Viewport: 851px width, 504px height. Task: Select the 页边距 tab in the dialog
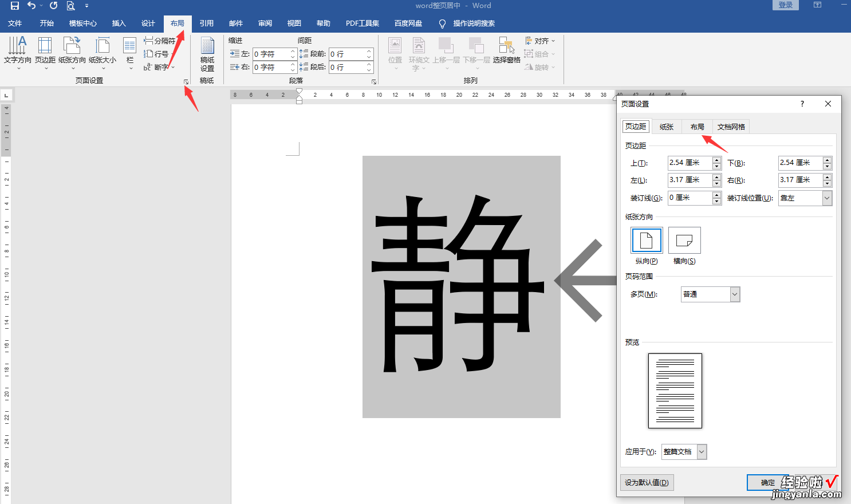coord(636,127)
